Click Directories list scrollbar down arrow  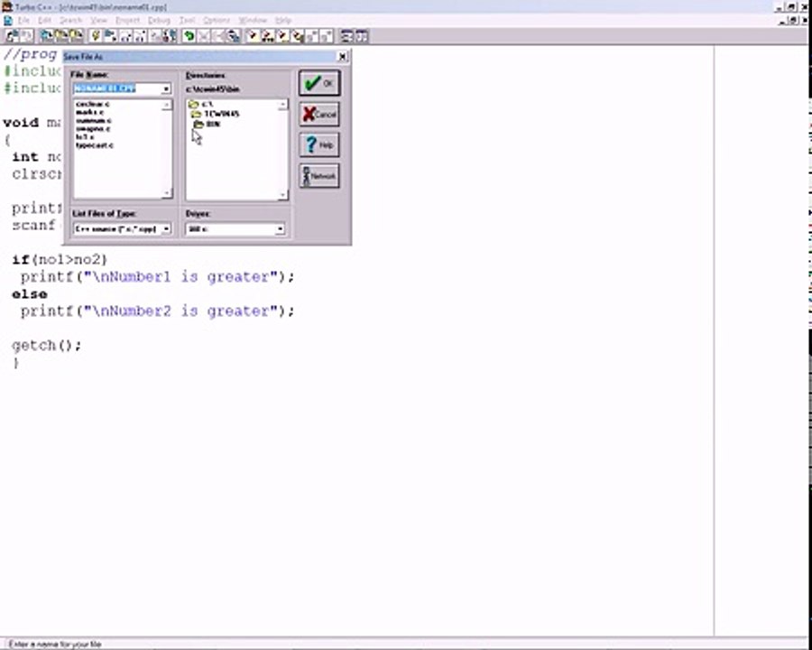(282, 195)
